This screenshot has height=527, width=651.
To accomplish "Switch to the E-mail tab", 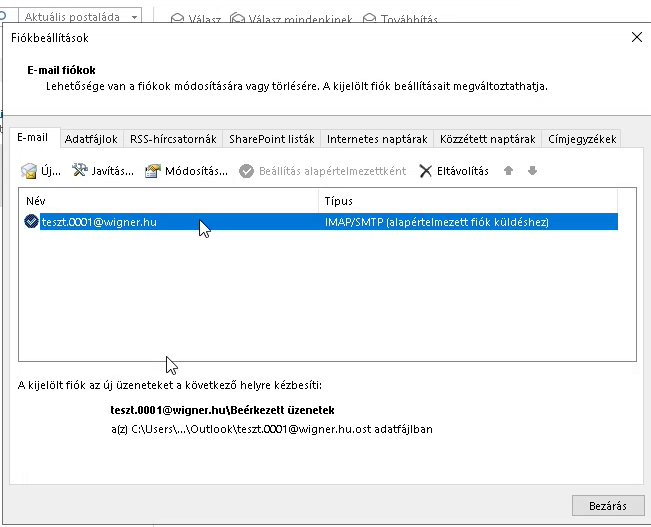I will (x=32, y=137).
